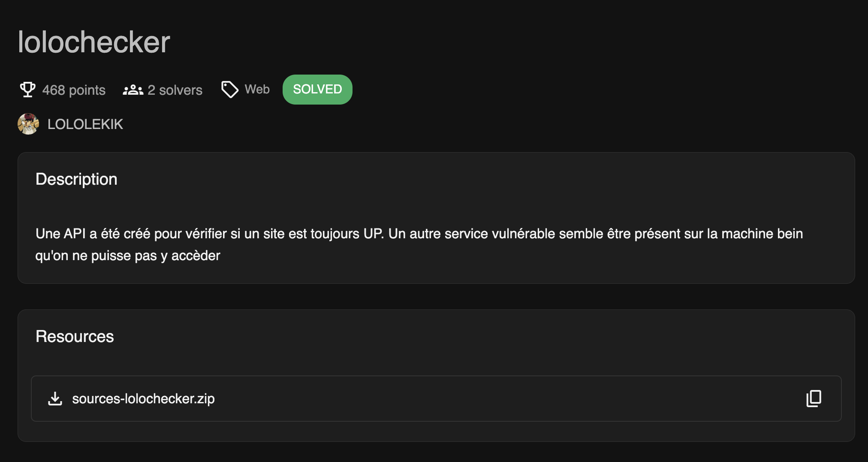Click inside the Resources card panel
The width and height of the screenshot is (868, 462).
436,375
